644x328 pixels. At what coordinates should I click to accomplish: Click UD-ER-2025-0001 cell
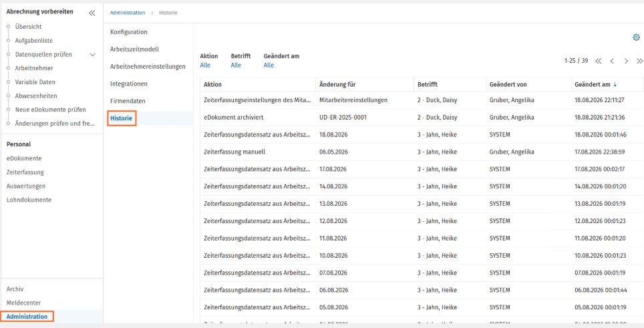click(x=343, y=118)
